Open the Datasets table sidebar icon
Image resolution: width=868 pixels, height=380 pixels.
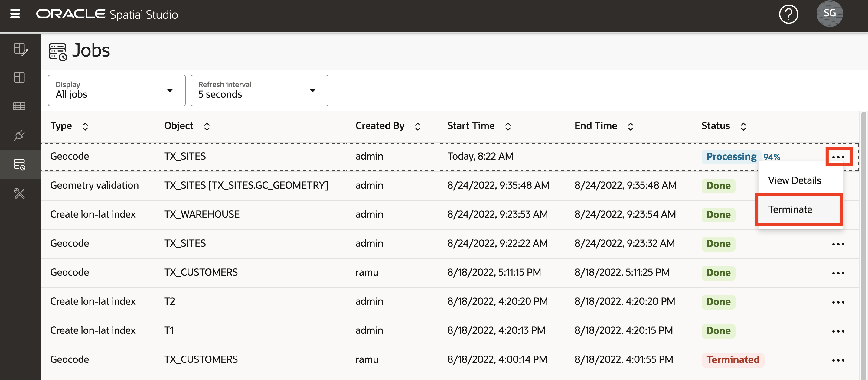pyautogui.click(x=19, y=106)
